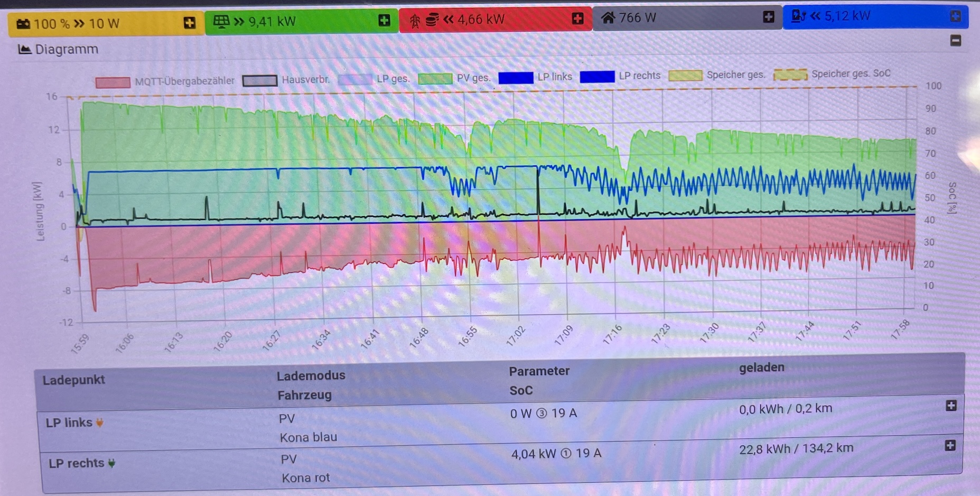The image size is (980, 496).
Task: Expand the green PV power tile
Action: 384,21
